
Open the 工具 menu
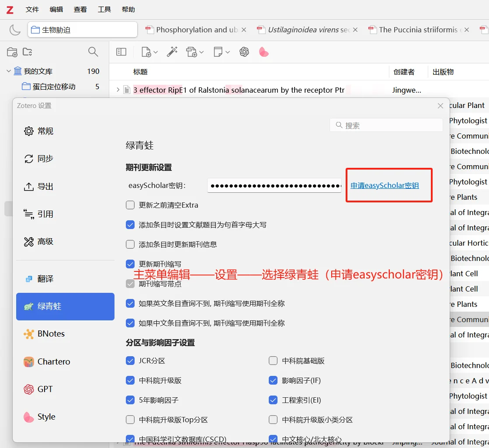104,9
